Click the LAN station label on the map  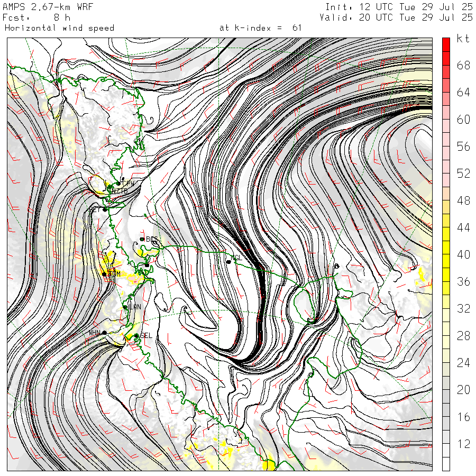pos(135,307)
